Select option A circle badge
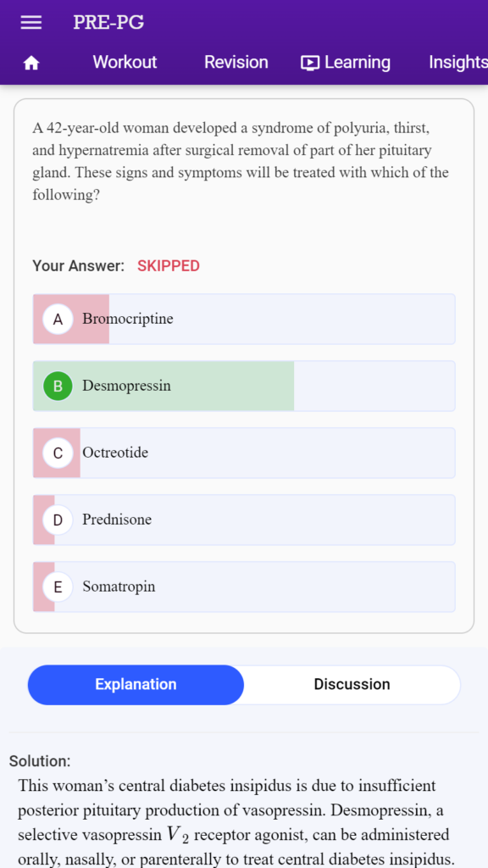488x868 pixels. tap(58, 319)
